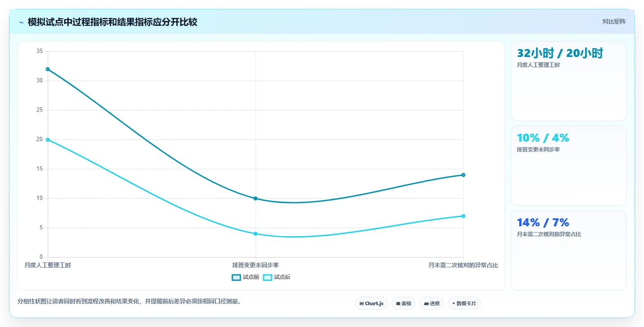The image size is (644, 327).
Task: Select the 试点后 point at 月末需二次核对的异常占比
Action: [x=463, y=216]
